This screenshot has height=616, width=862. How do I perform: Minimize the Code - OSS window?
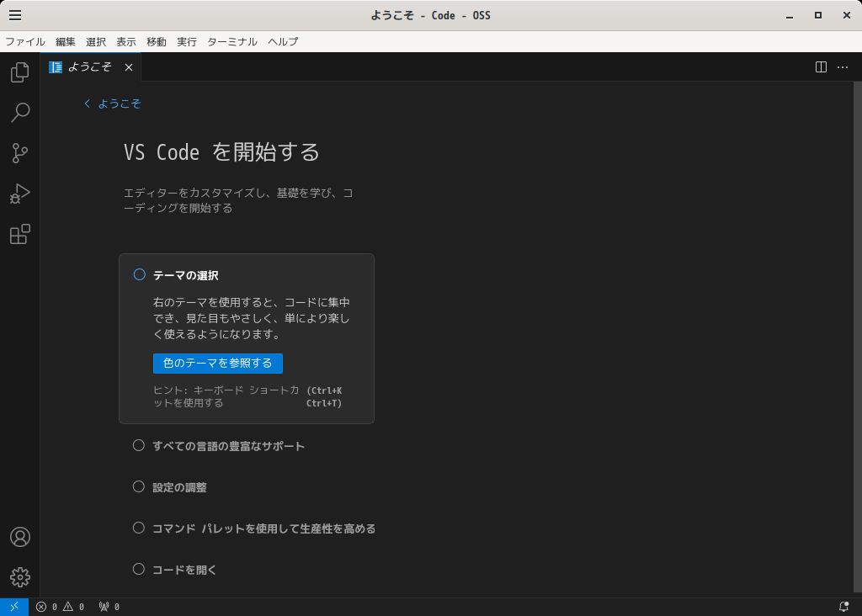(790, 15)
